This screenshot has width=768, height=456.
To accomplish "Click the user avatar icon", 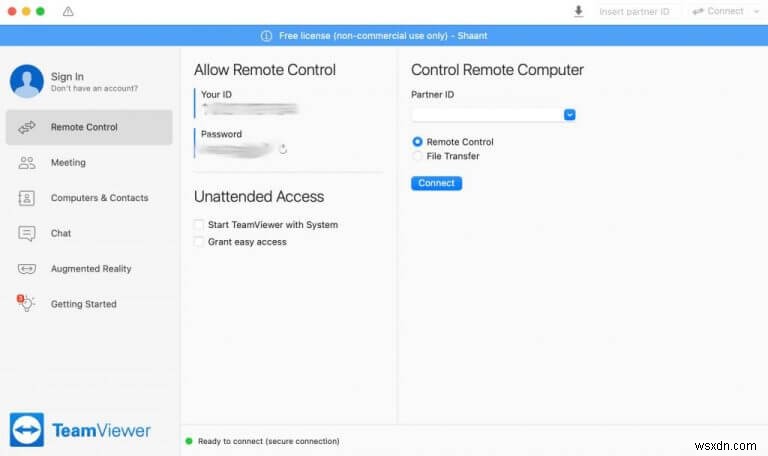I will tap(26, 81).
